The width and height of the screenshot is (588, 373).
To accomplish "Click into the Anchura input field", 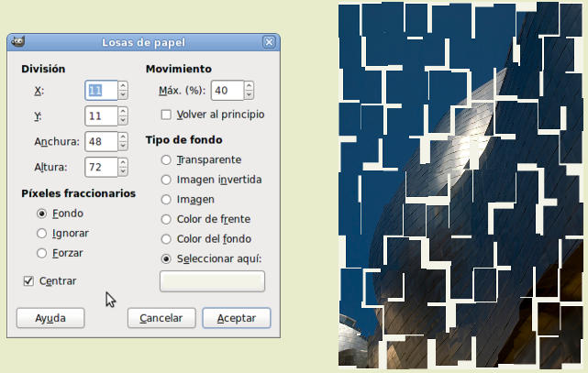I will click(101, 141).
